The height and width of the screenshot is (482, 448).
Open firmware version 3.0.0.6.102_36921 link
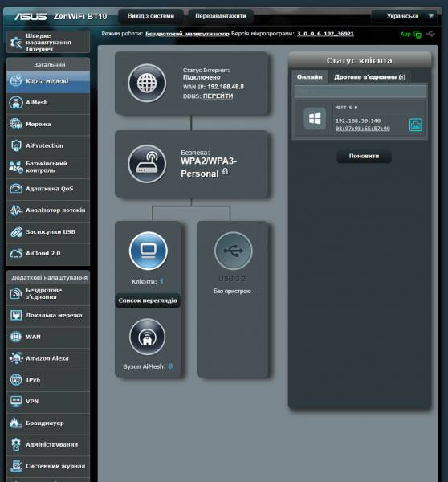[325, 34]
